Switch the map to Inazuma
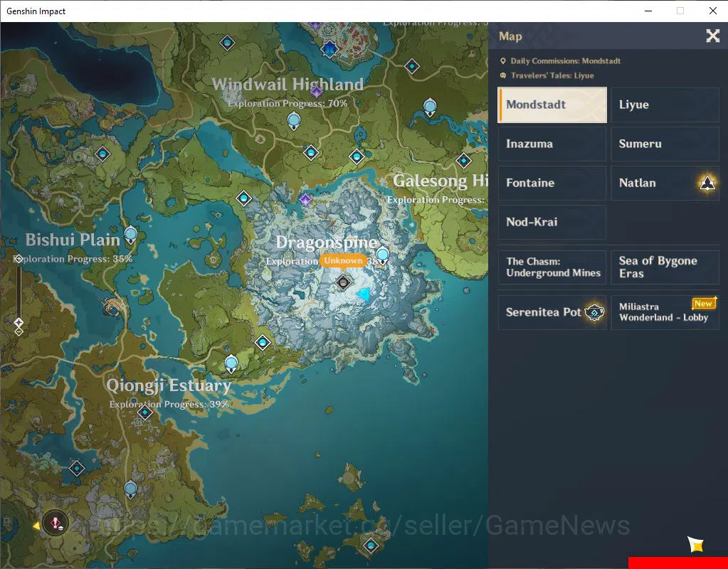 coord(552,144)
